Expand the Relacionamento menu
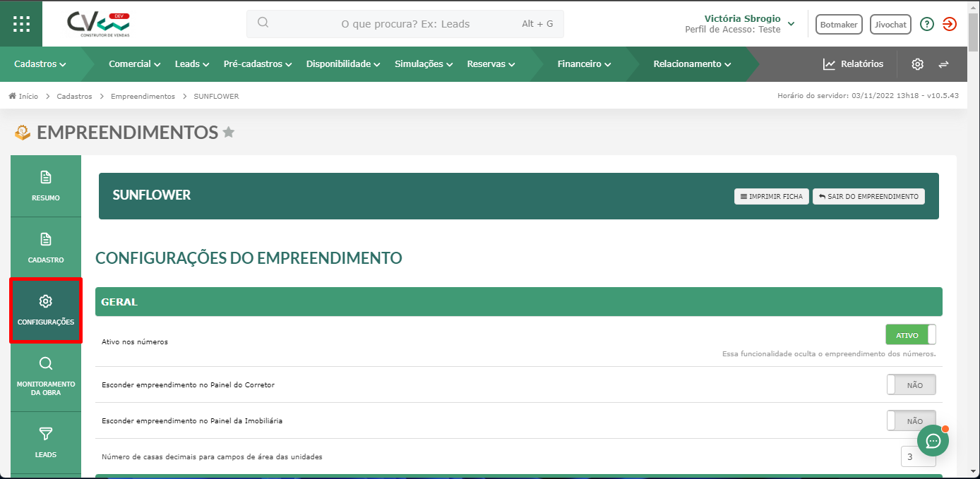Screen dimensions: 980x479 [692, 64]
